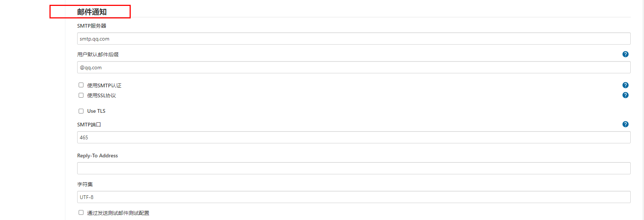
Task: Show help for 使用SMTP认证 option
Action: point(625,85)
